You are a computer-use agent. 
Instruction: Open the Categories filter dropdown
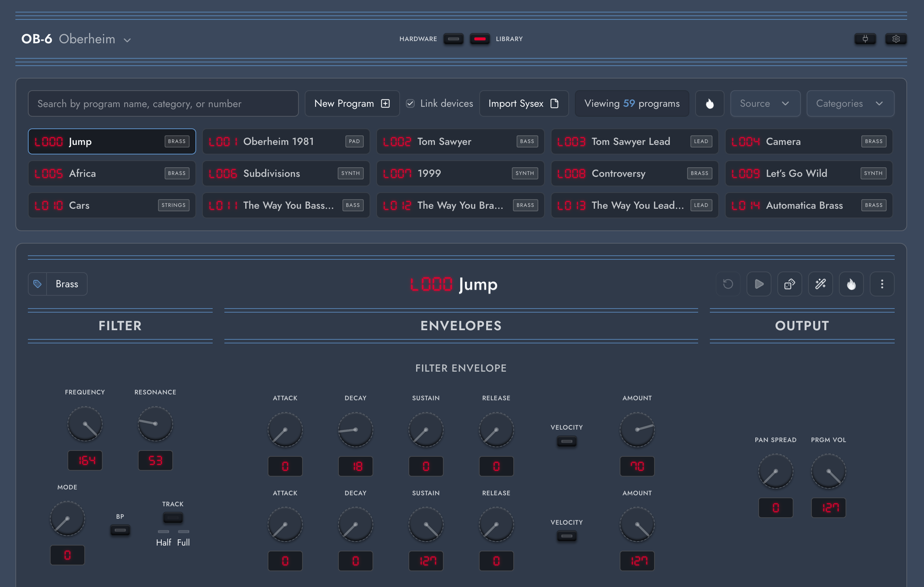click(x=850, y=103)
